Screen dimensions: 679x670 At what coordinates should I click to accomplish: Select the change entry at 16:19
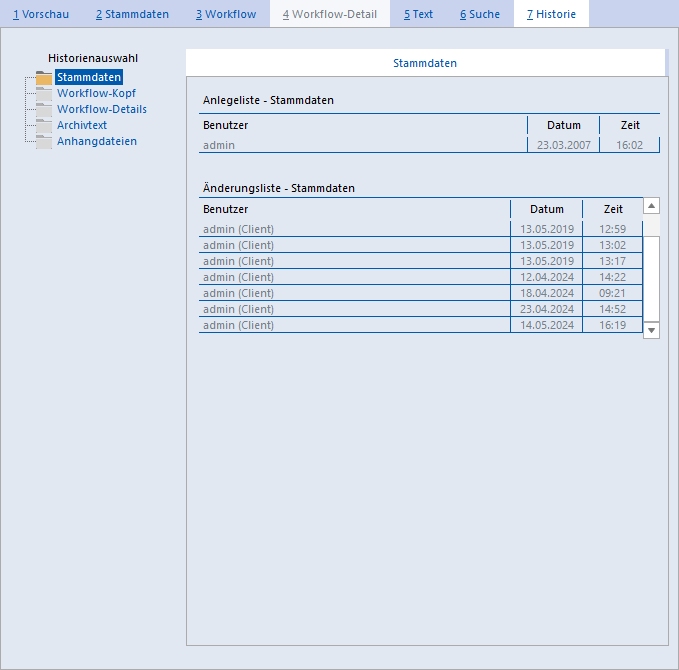tap(420, 325)
